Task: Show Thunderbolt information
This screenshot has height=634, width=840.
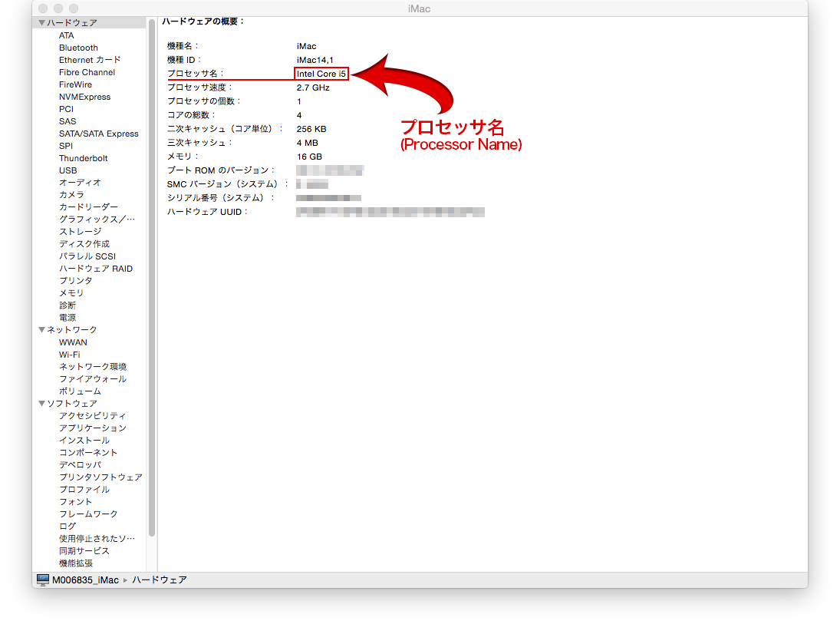Action: coord(83,158)
